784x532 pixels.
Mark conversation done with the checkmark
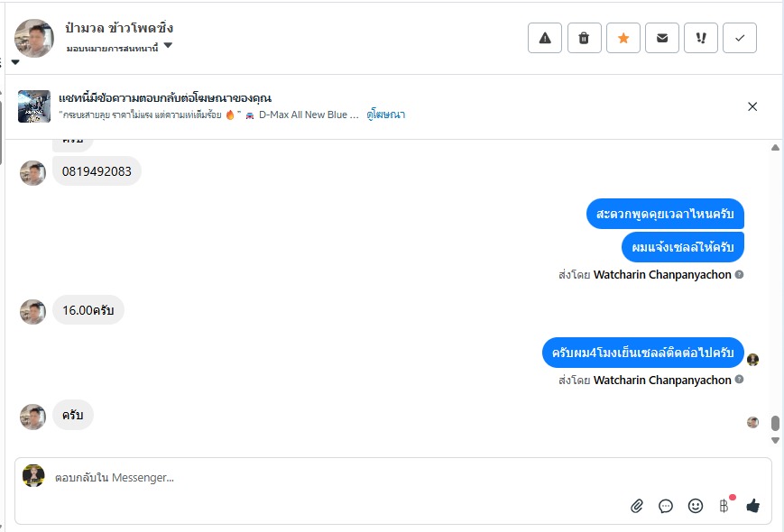[740, 38]
